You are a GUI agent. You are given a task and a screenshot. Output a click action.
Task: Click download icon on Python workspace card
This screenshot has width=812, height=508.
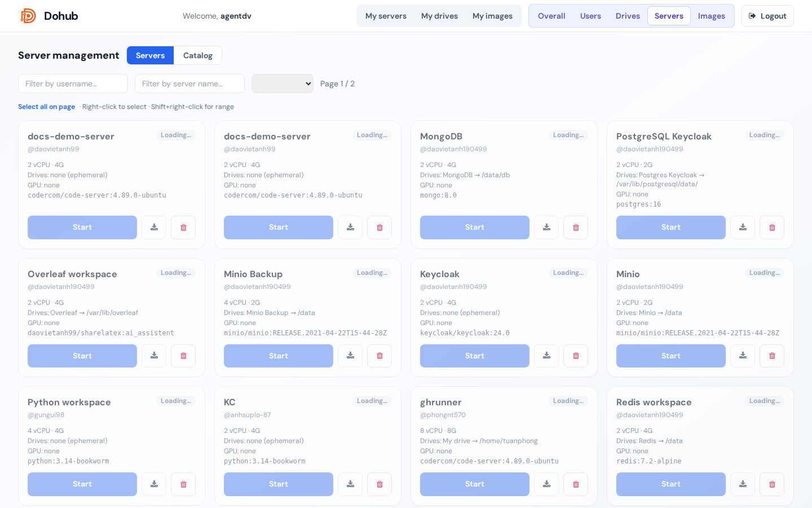coord(154,484)
